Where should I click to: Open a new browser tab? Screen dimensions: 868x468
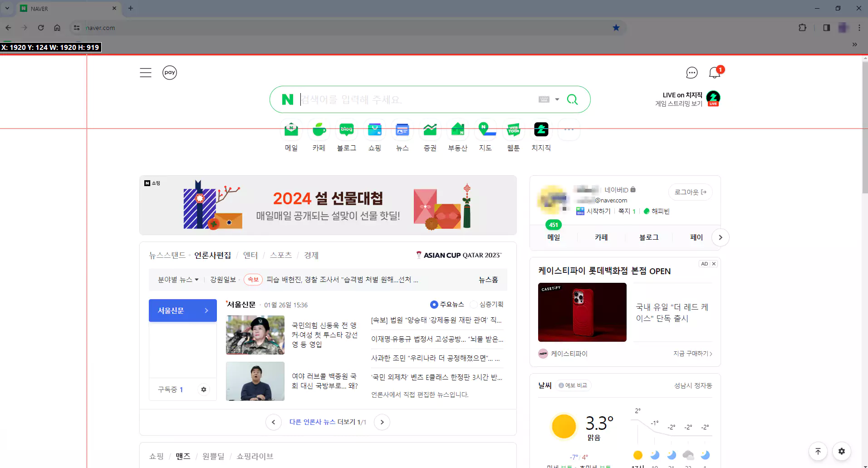[x=131, y=8]
